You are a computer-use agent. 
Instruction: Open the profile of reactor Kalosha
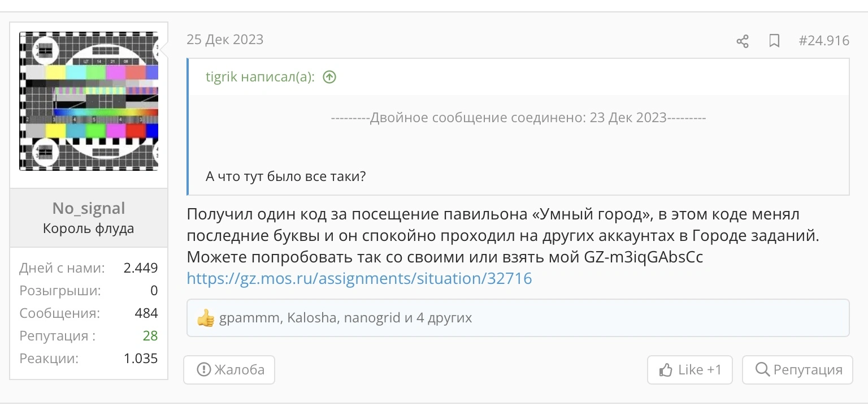click(x=313, y=318)
